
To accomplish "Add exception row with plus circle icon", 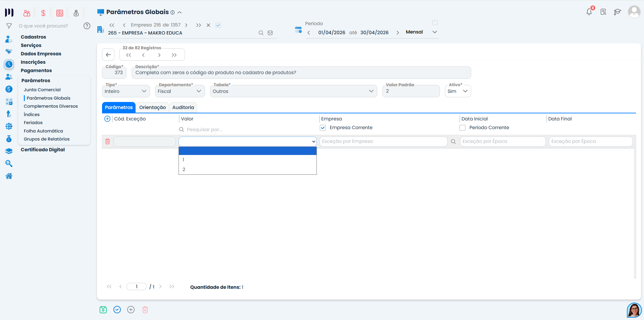I will click(107, 119).
